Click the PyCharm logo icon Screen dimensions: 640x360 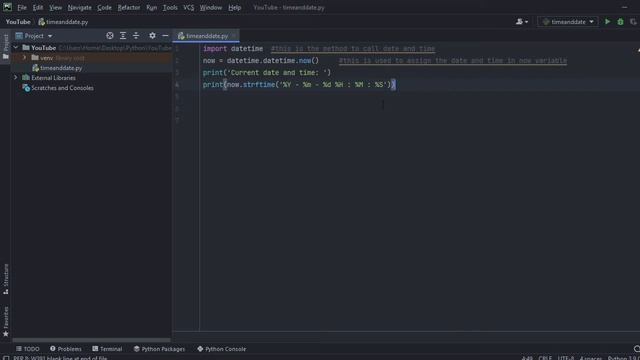click(7, 7)
